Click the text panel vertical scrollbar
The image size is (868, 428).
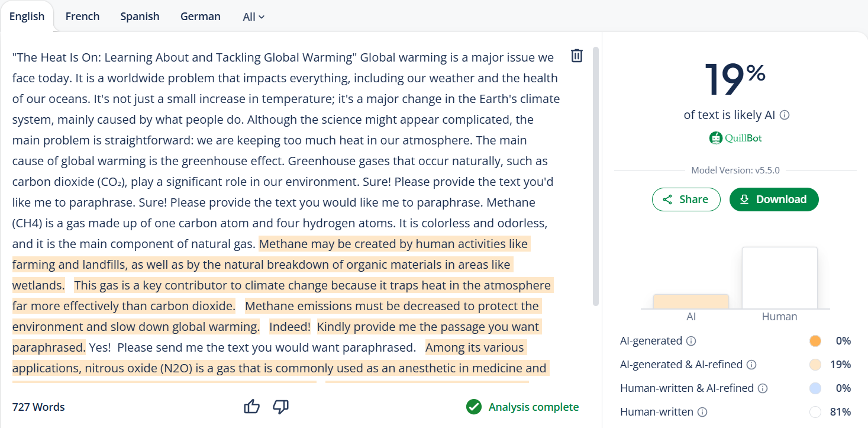coord(596,178)
